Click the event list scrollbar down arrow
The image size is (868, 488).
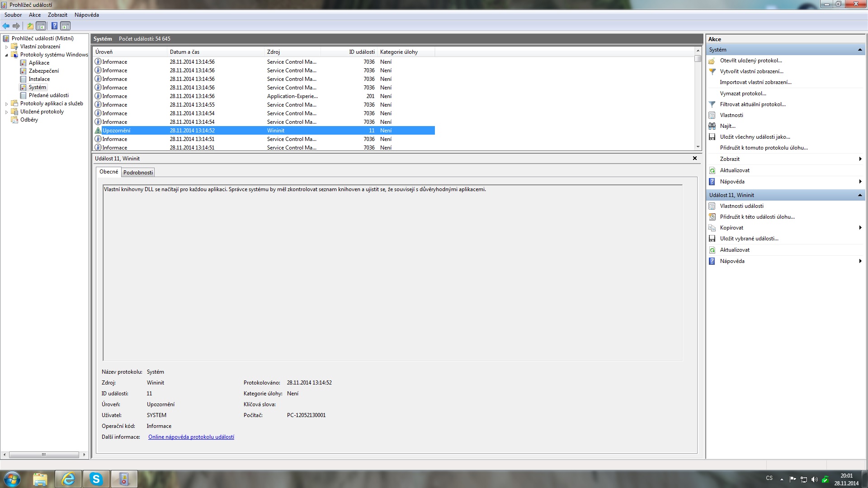[698, 147]
